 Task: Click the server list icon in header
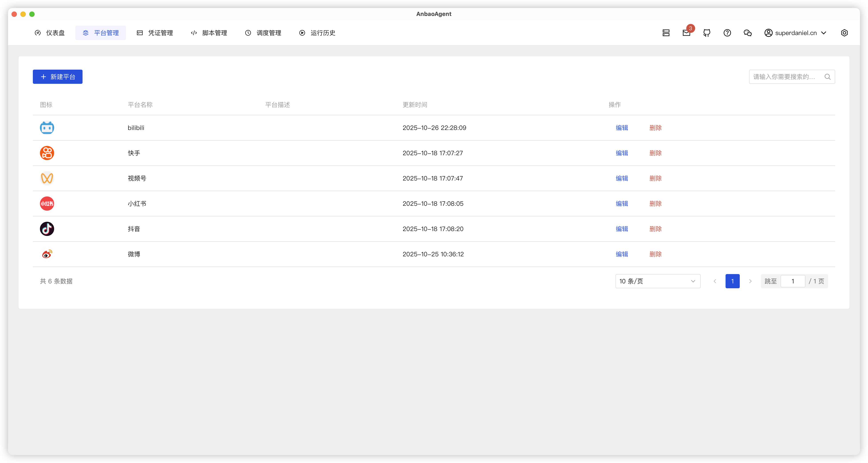[x=666, y=33]
